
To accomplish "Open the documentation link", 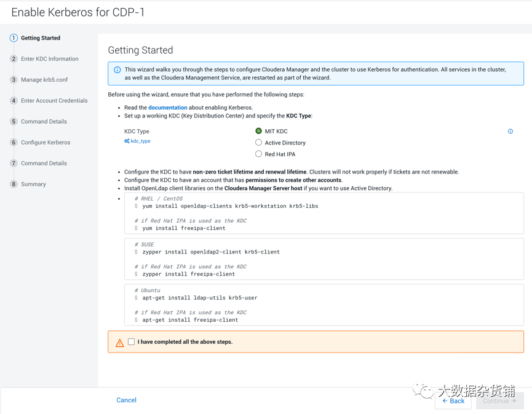I will [167, 108].
